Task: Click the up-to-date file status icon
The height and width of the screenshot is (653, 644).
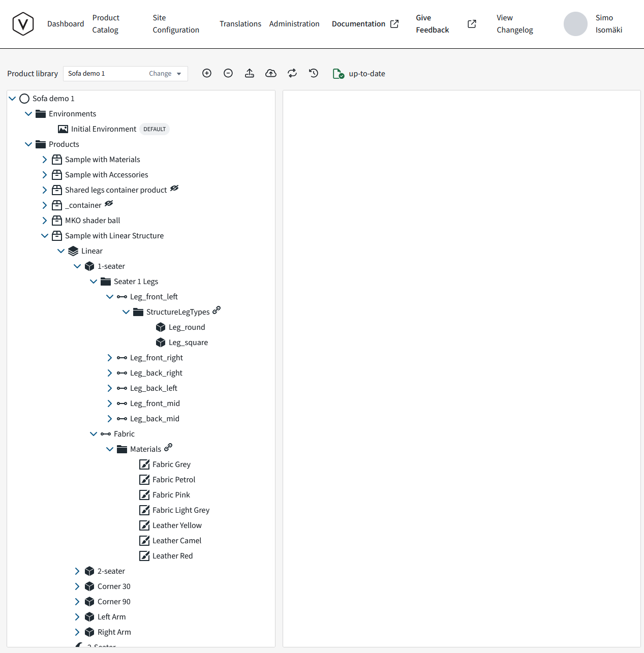Action: coord(339,74)
